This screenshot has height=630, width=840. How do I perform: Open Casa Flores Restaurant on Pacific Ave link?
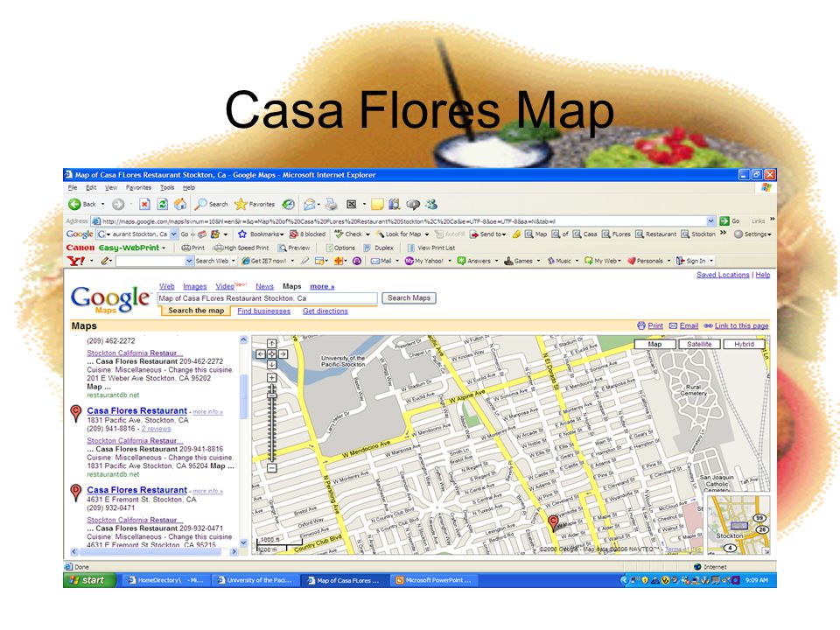[136, 410]
